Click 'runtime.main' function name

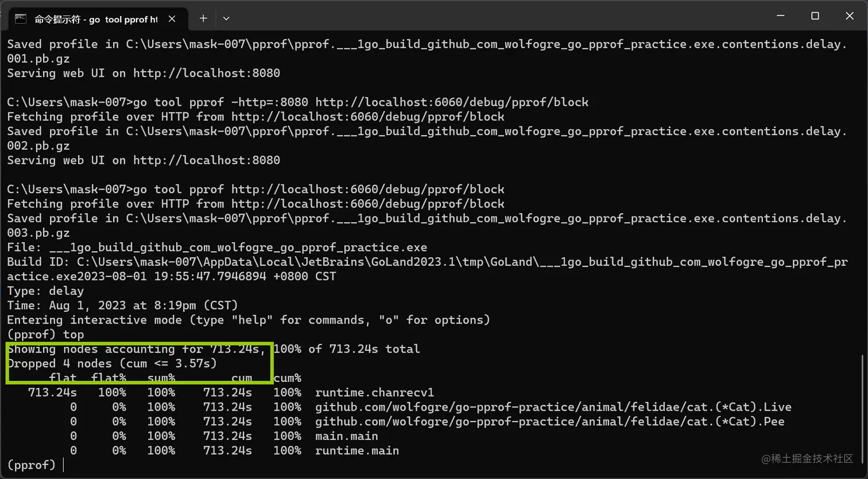tap(357, 450)
